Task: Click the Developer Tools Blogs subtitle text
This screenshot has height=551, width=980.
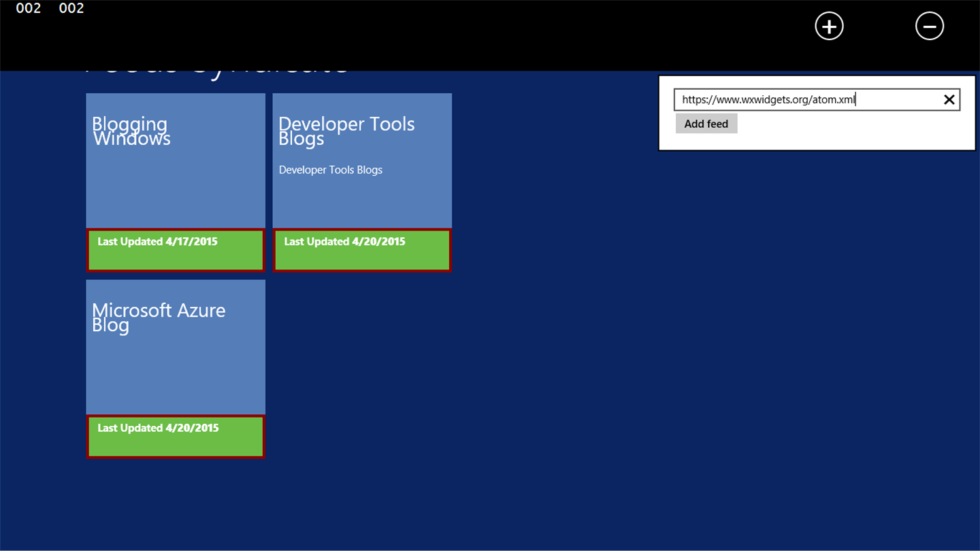Action: (x=331, y=170)
